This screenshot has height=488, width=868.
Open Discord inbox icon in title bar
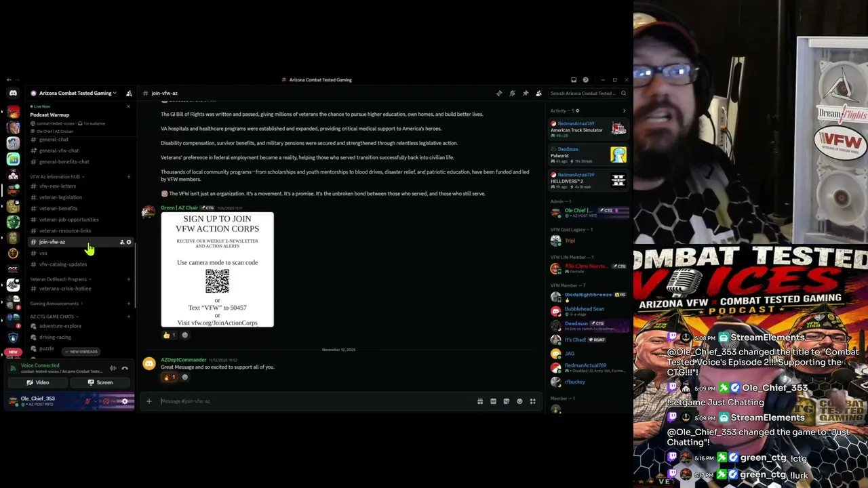[574, 80]
